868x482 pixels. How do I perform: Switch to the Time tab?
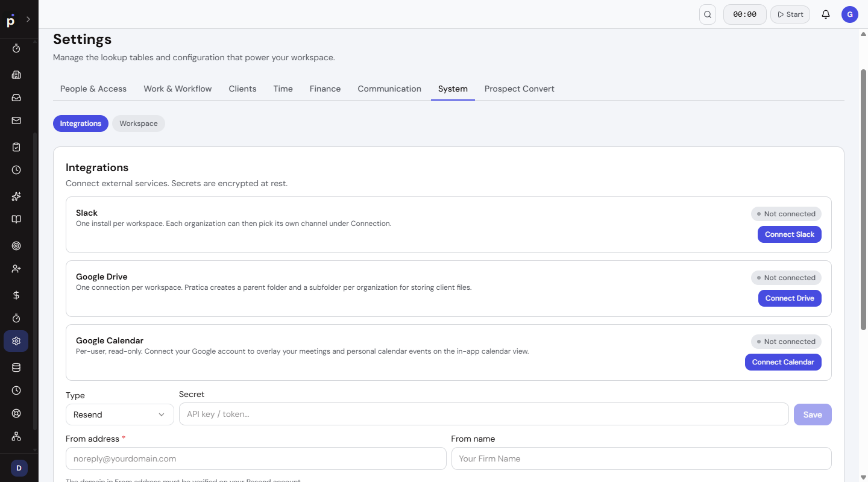tap(283, 89)
